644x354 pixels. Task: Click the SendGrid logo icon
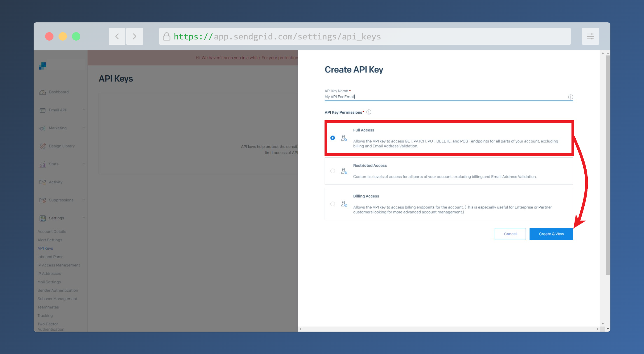tap(43, 66)
